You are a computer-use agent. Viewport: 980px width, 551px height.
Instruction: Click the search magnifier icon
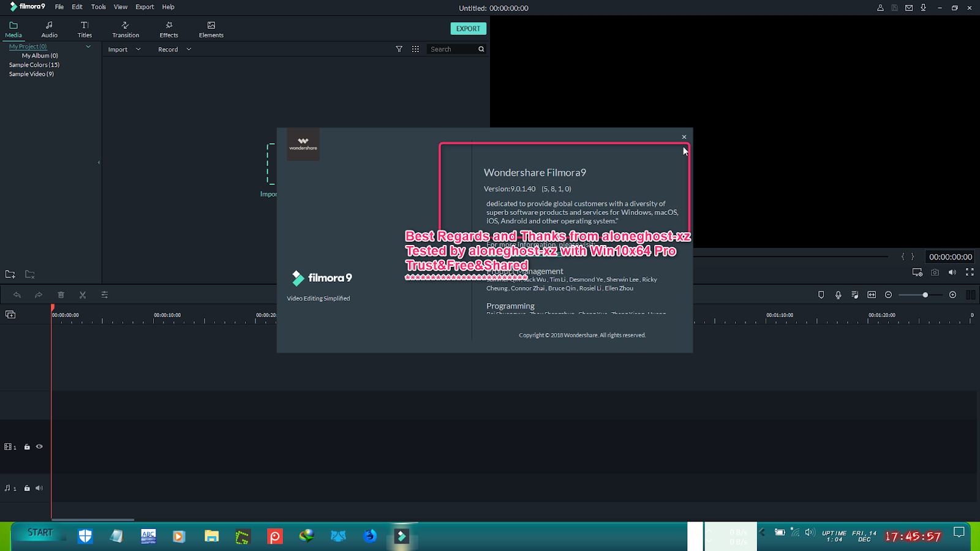click(x=481, y=49)
